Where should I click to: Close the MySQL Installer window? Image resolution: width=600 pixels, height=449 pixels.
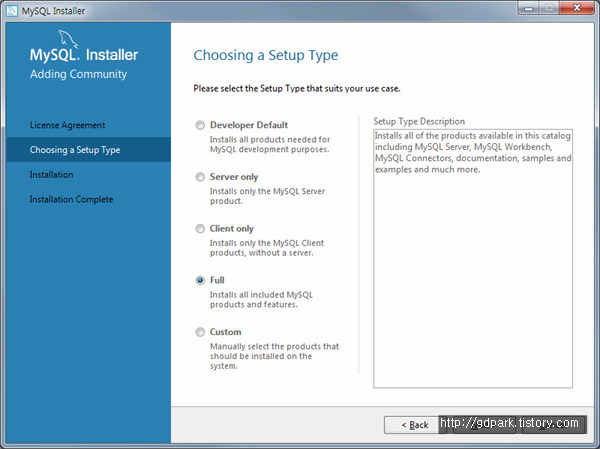[577, 8]
